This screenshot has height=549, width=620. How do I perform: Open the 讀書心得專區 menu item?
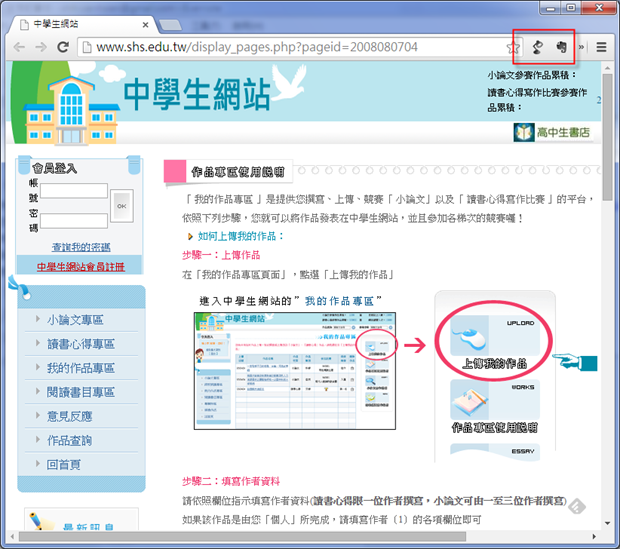tap(81, 344)
